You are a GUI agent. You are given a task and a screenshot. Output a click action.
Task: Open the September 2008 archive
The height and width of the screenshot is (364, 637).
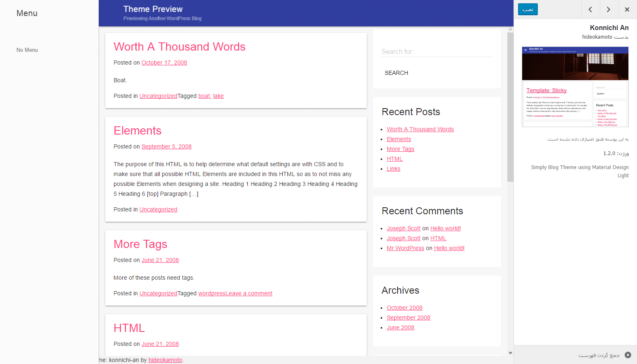[409, 318]
